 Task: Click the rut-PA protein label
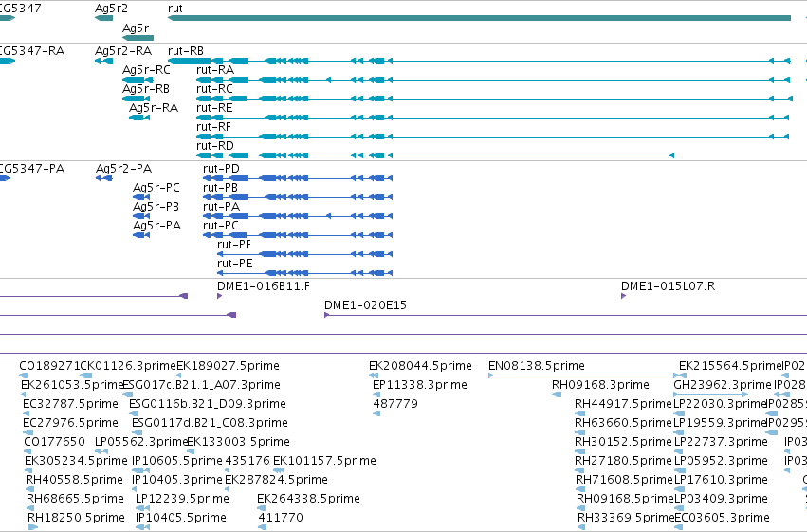coord(221,207)
